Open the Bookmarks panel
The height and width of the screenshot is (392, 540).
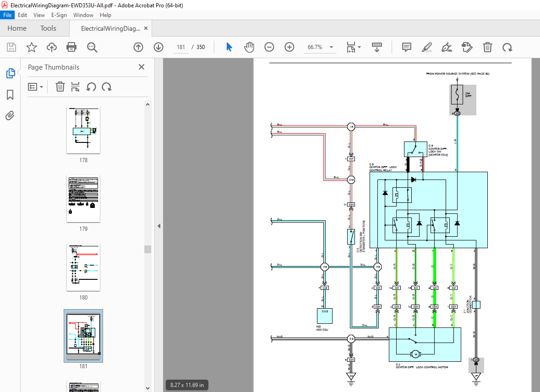pos(10,94)
